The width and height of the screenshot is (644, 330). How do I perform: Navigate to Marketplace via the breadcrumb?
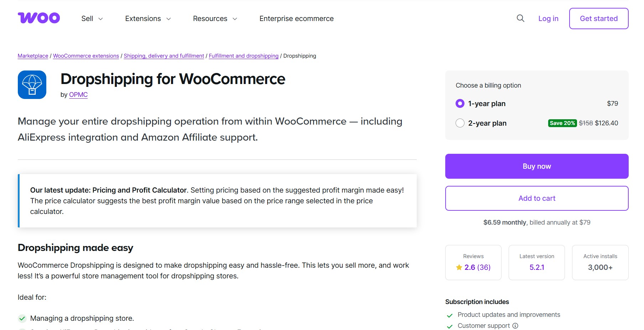(x=32, y=56)
